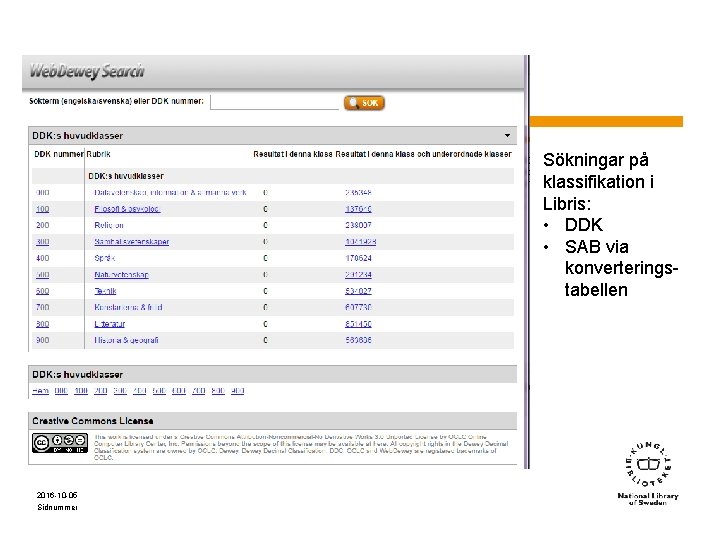Viewport: 720px width, 540px height.
Task: Open subordinate-class result count for class 000
Action: click(358, 192)
